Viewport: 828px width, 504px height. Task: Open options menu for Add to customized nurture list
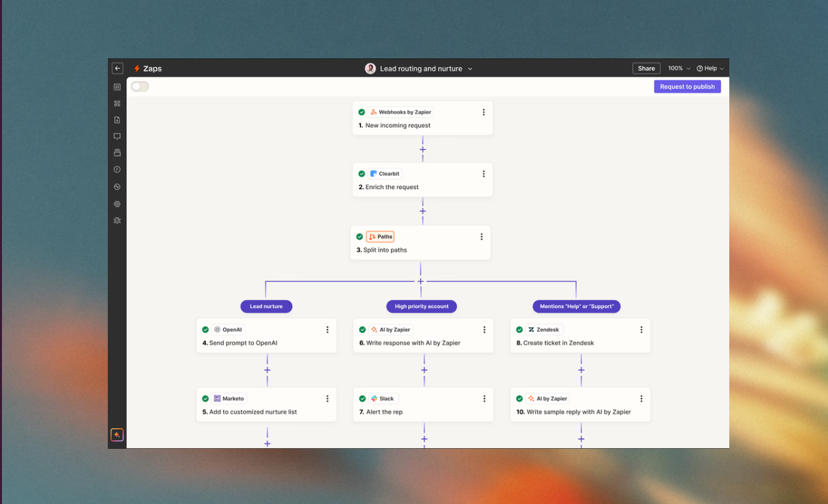click(x=327, y=398)
